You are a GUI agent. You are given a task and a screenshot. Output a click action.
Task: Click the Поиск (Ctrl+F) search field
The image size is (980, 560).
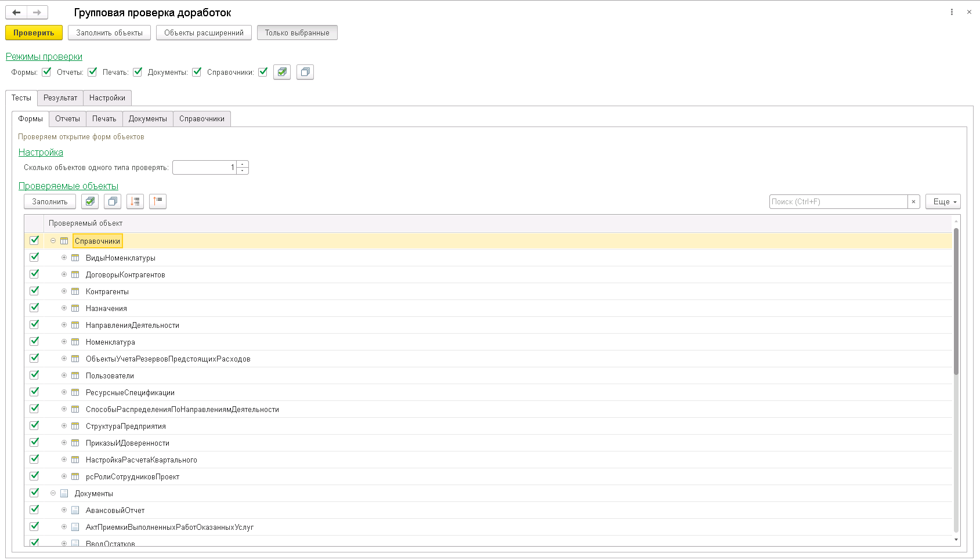[838, 201]
